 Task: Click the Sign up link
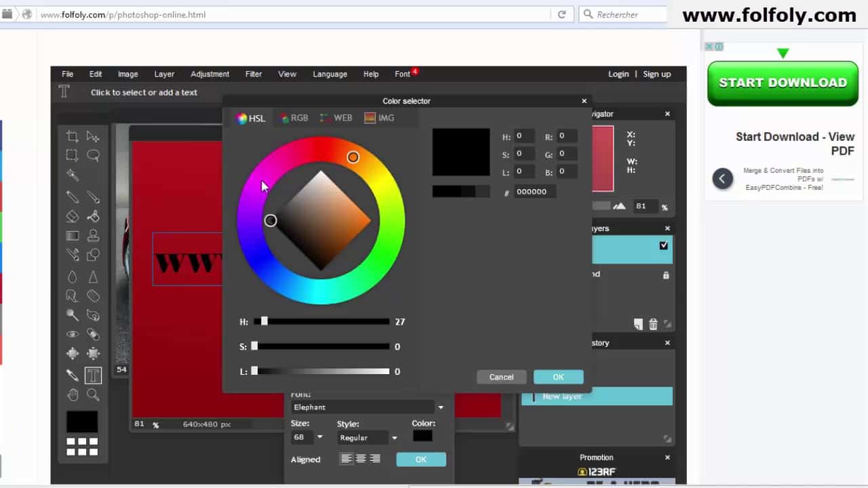coord(656,74)
